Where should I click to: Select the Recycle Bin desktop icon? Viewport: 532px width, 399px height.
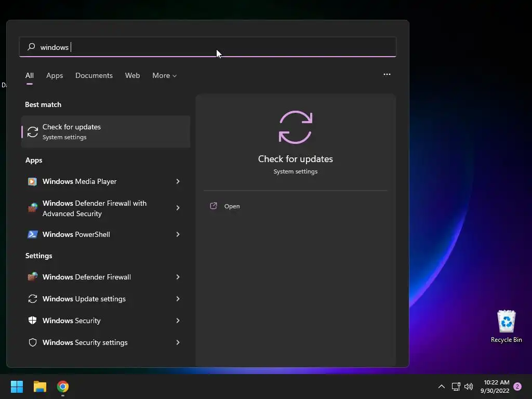pos(506,326)
